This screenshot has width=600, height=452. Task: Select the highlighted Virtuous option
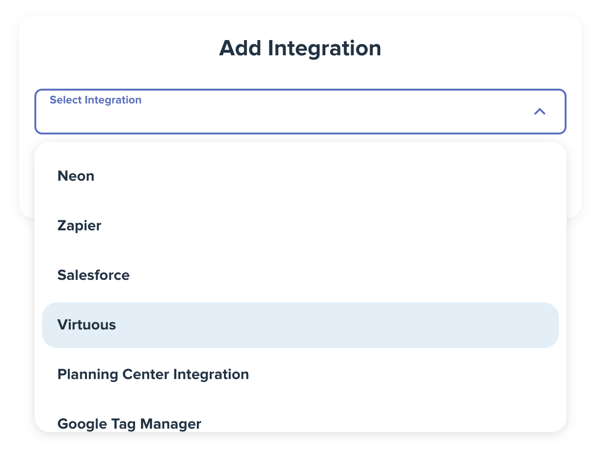(x=300, y=325)
